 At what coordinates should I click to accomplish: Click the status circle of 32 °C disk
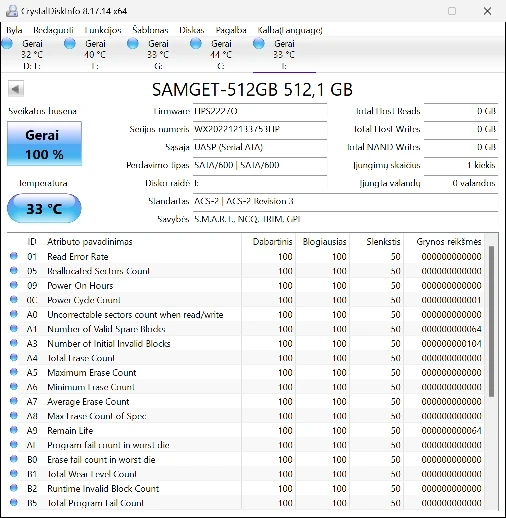click(x=7, y=43)
